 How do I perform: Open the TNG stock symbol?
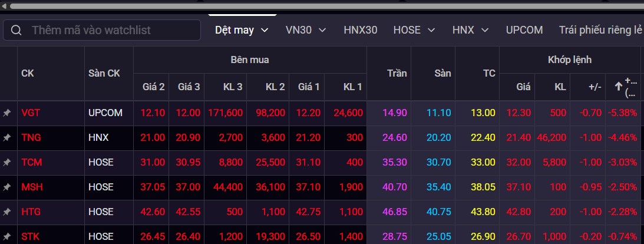tap(31, 137)
